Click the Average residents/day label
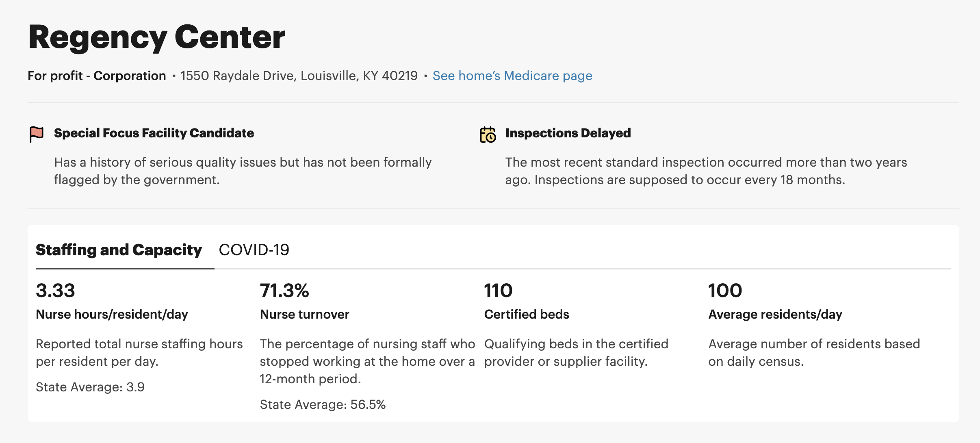 click(775, 314)
